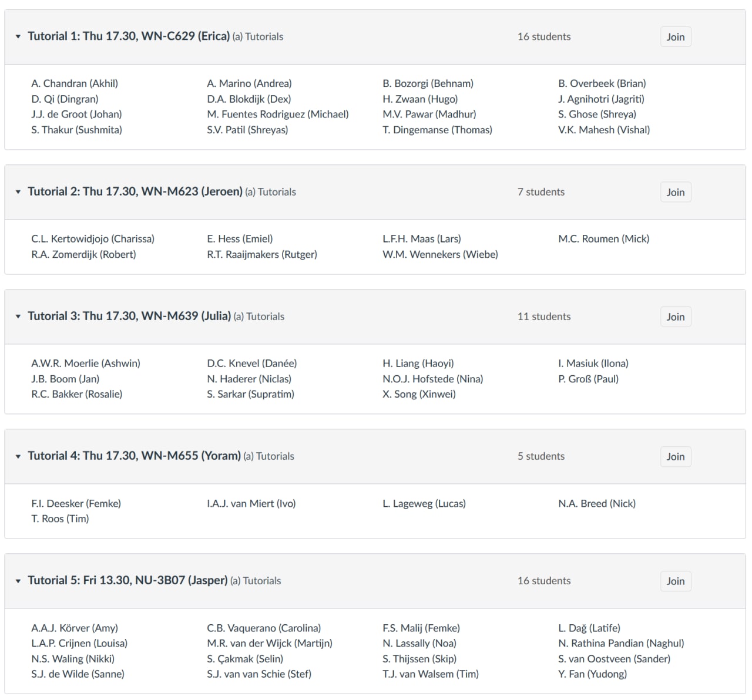Join Tutorial 3 with Julia

point(675,317)
